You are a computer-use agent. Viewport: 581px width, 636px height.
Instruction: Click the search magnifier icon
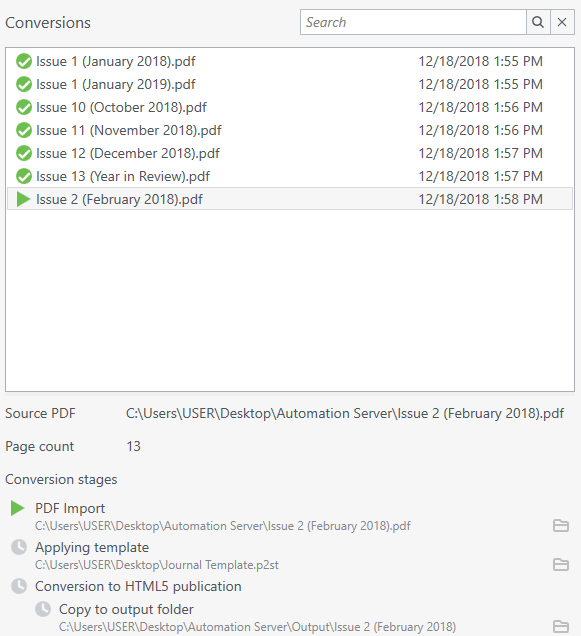(x=538, y=22)
